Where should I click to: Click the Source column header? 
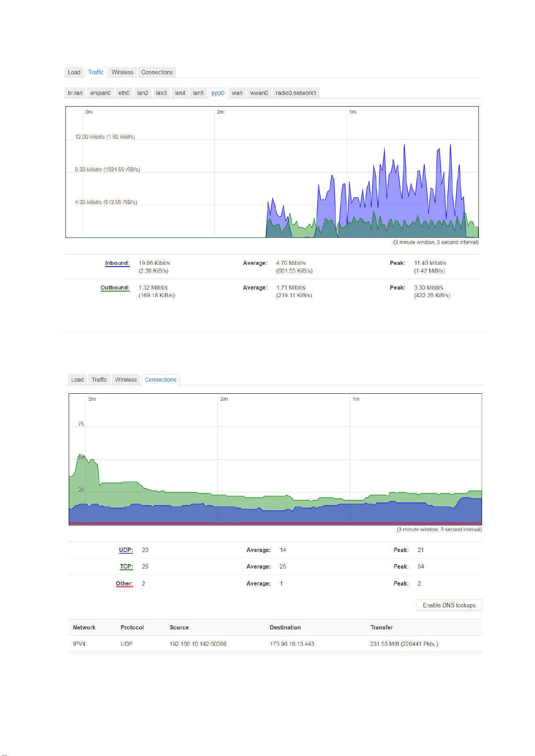click(179, 628)
